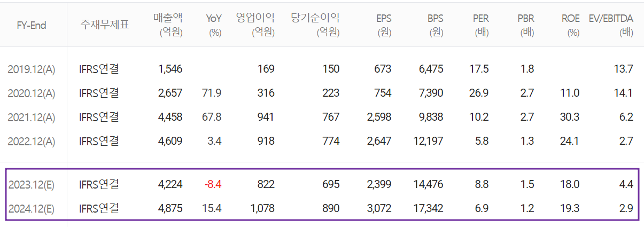Click net income value 767
644x227 pixels.
pos(331,117)
